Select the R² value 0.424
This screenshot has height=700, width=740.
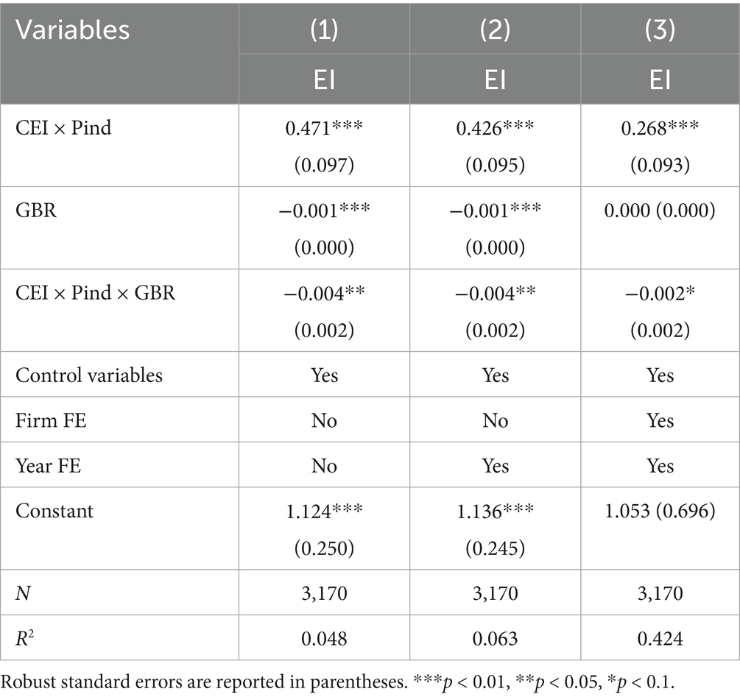(x=660, y=638)
